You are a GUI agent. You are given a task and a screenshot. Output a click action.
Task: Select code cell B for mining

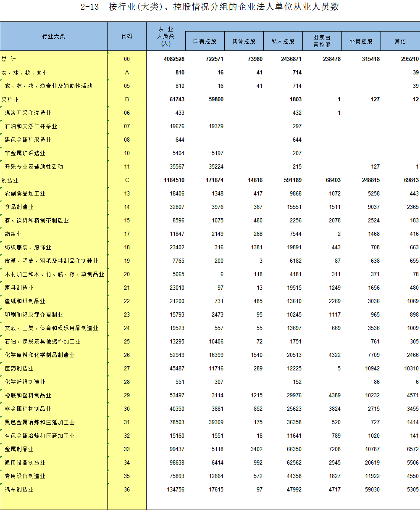(127, 100)
